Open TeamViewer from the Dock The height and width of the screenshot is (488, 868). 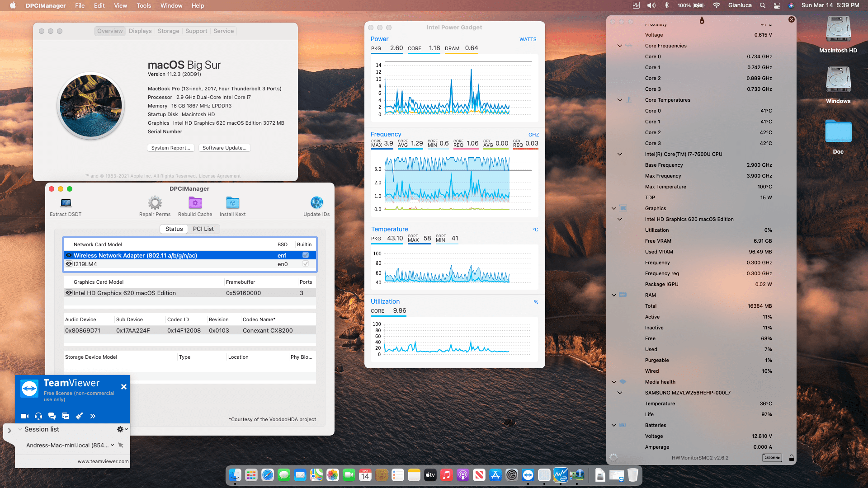click(528, 475)
